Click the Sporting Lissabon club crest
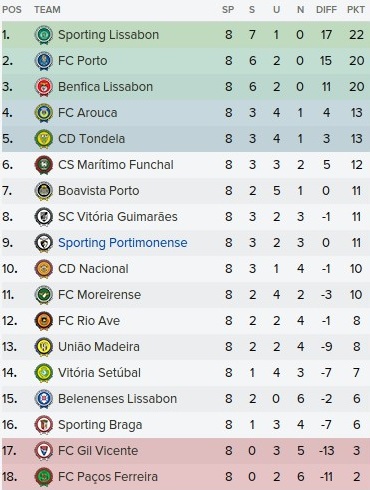This screenshot has width=370, height=490. (44, 35)
